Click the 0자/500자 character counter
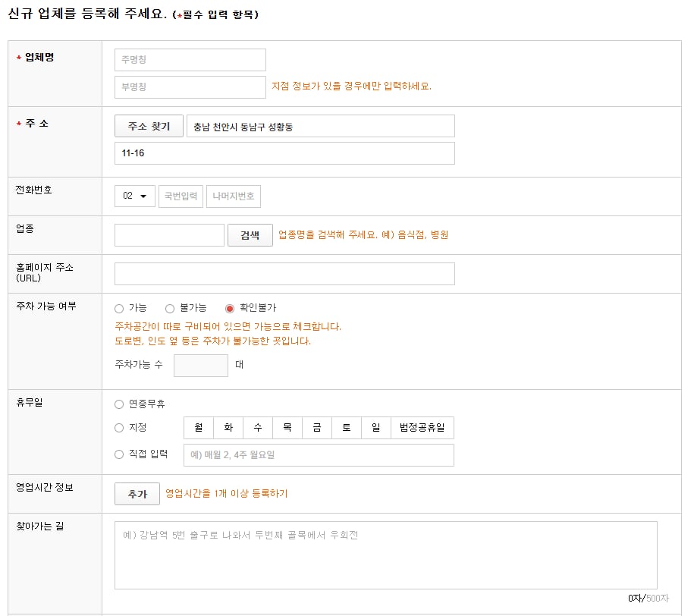The image size is (694, 616). 648,599
